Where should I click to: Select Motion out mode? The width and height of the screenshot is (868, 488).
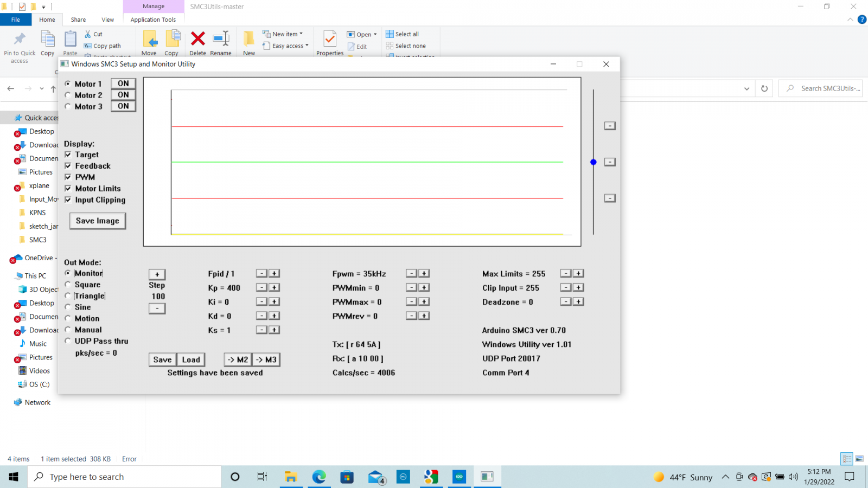tap(68, 318)
